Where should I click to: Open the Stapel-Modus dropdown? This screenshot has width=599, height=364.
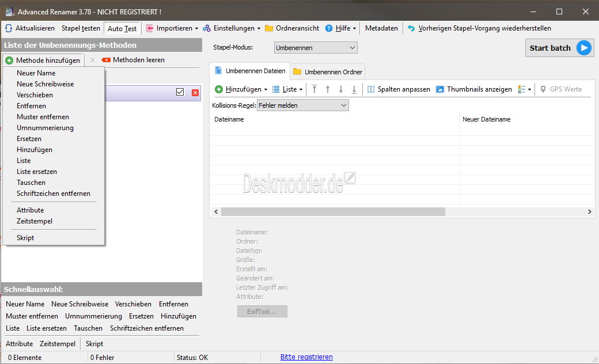(x=315, y=48)
